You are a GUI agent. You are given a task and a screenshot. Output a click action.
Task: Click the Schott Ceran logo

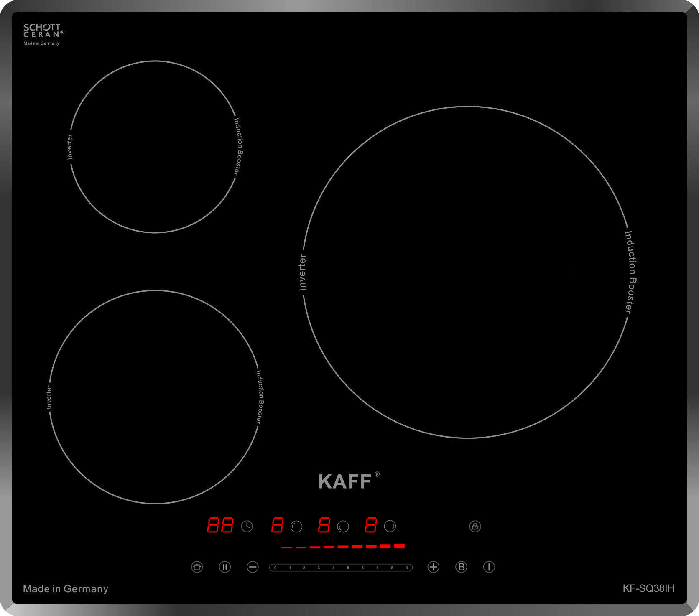point(42,31)
